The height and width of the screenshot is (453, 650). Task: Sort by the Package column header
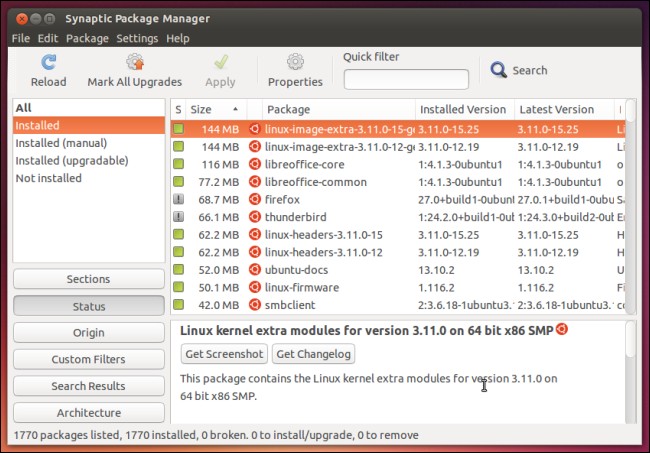338,109
